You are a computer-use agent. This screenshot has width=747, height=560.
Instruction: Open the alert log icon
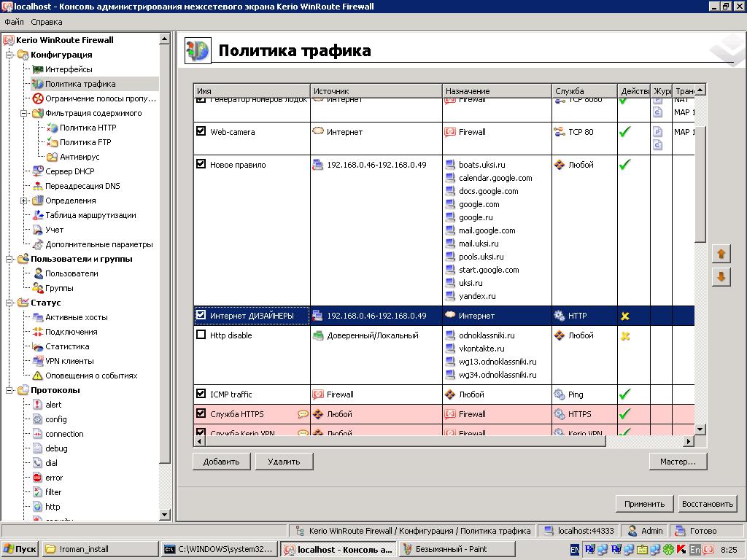click(38, 405)
